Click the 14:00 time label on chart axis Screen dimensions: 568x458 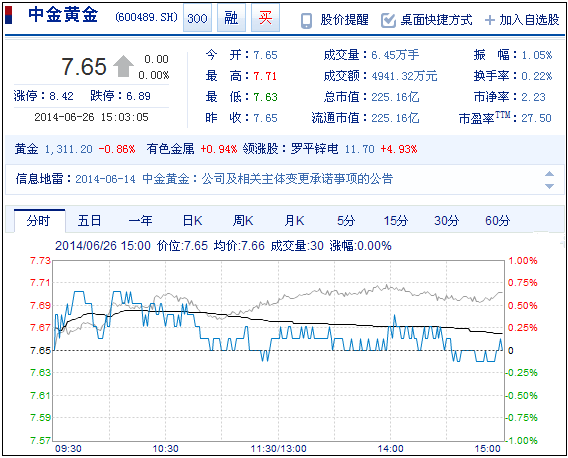coord(390,449)
